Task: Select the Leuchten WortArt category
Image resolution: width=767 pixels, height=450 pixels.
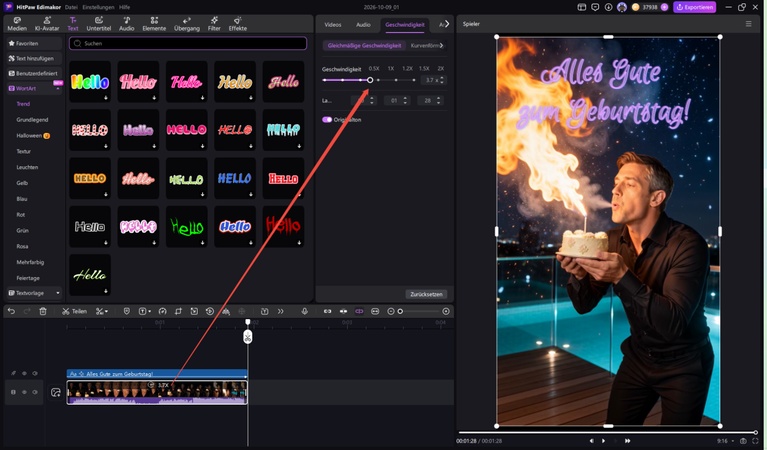Action: (x=27, y=167)
